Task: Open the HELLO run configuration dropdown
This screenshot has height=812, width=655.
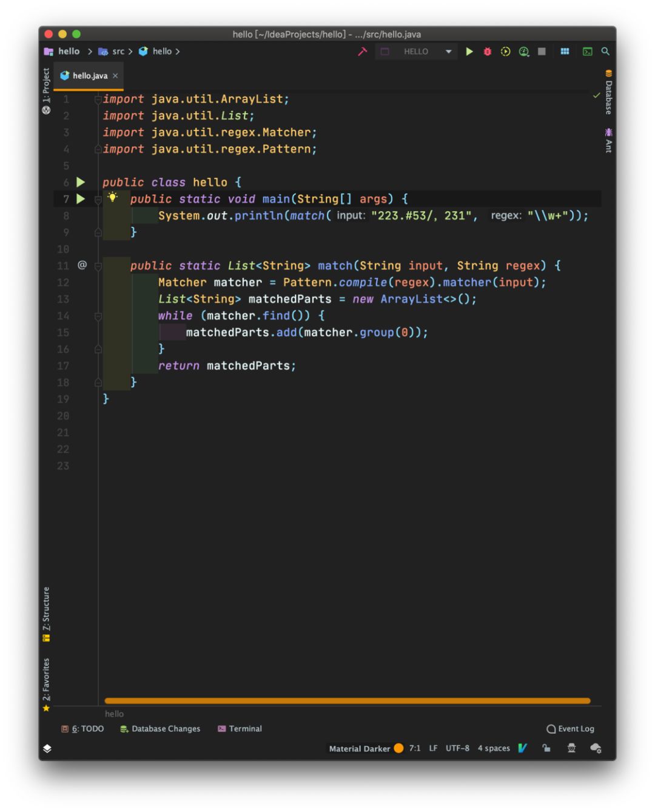Action: 417,52
